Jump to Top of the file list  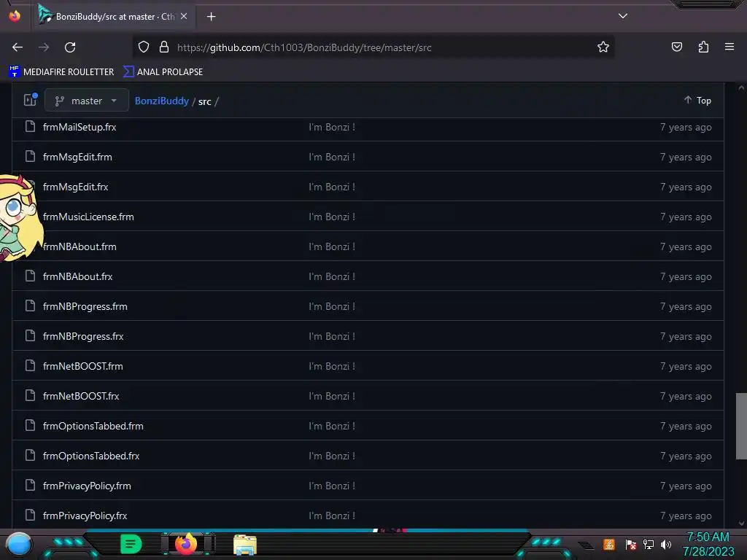(x=698, y=101)
